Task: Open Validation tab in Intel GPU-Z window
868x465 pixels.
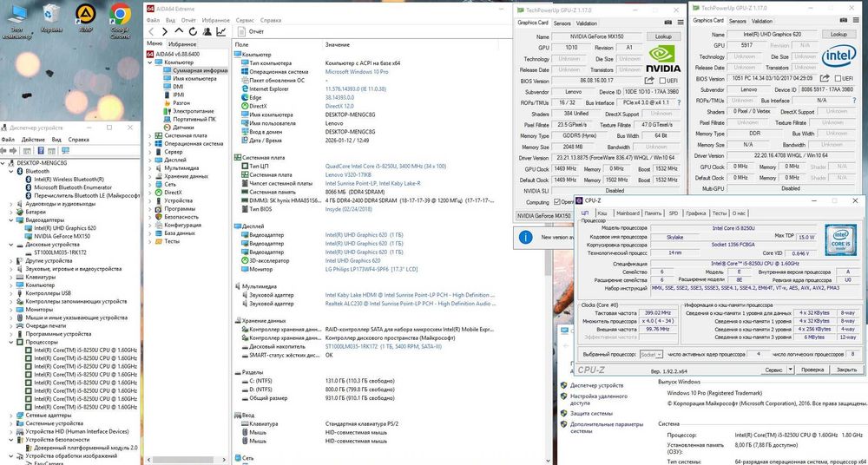Action: pyautogui.click(x=762, y=21)
